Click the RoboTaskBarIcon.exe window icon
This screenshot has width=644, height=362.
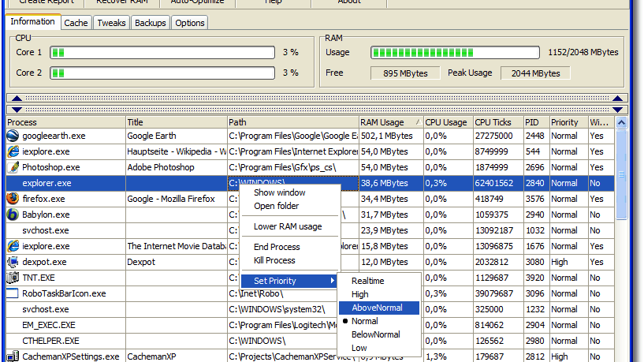click(x=13, y=293)
